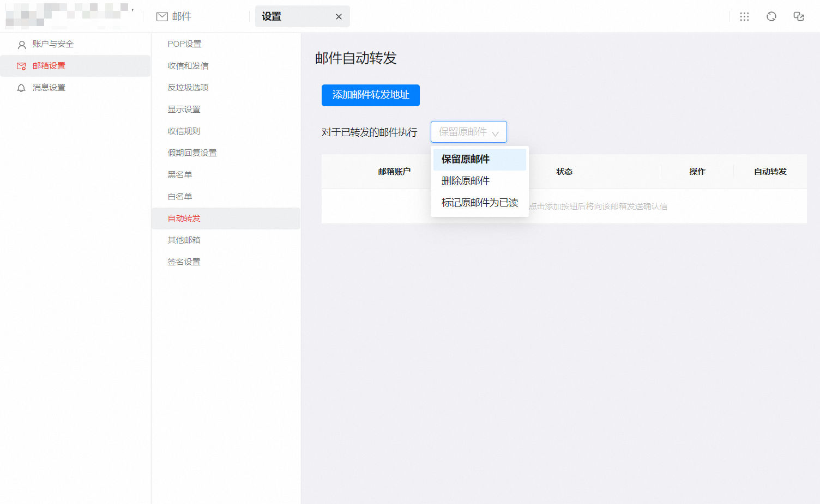
Task: Open 假期回复设置 page
Action: coord(226,153)
